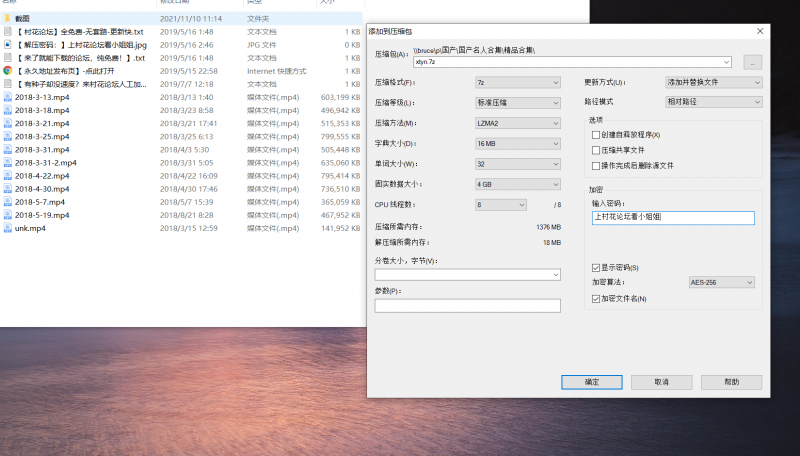800x456 pixels.
Task: Select the JPG file icon for 解压密码
Action: (x=7, y=45)
